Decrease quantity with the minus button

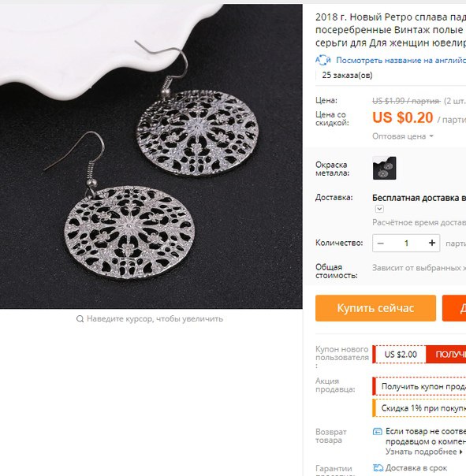[380, 244]
